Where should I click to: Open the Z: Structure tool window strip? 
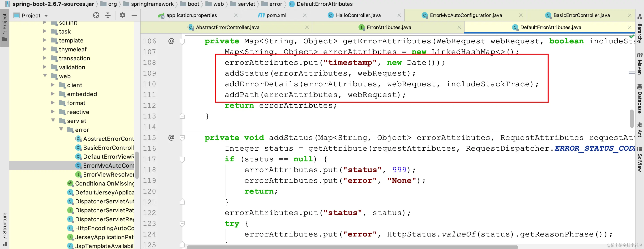4,230
